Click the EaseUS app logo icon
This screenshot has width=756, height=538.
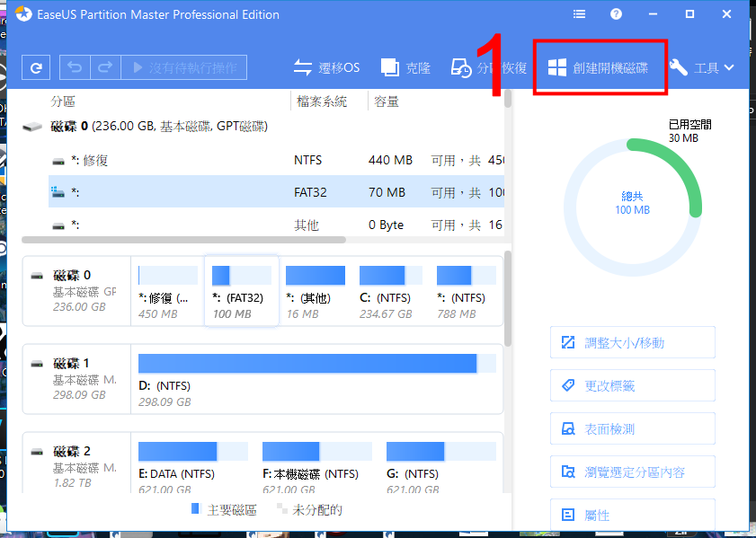23,14
